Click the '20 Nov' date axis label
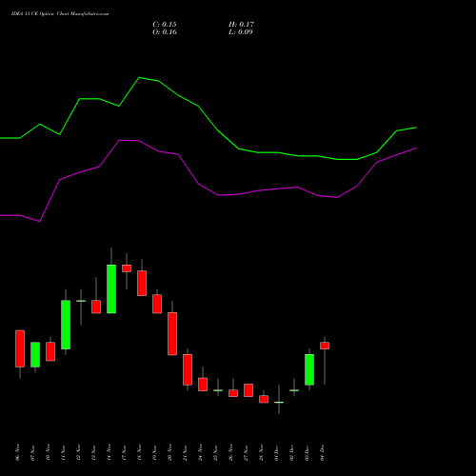Viewport: 476px width, 476px height. click(169, 452)
